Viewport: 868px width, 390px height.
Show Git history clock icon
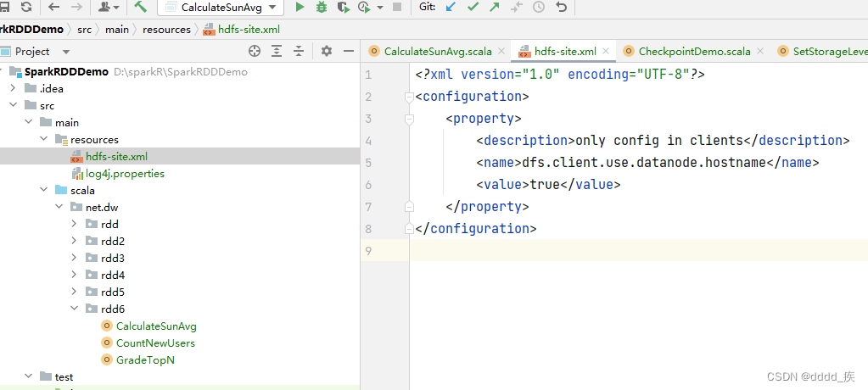[x=539, y=7]
